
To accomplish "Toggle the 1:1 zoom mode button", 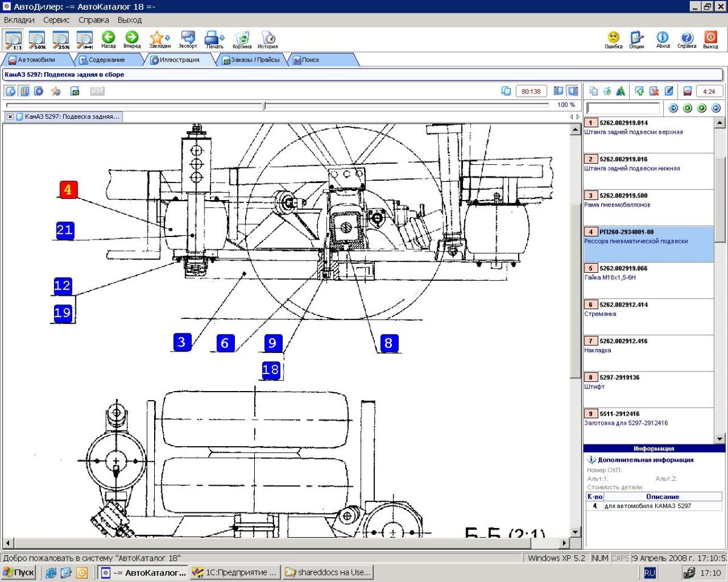I will pos(13,39).
